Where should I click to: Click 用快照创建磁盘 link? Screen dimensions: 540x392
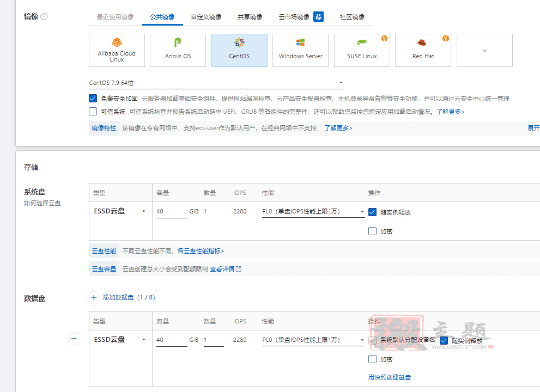[x=390, y=377]
